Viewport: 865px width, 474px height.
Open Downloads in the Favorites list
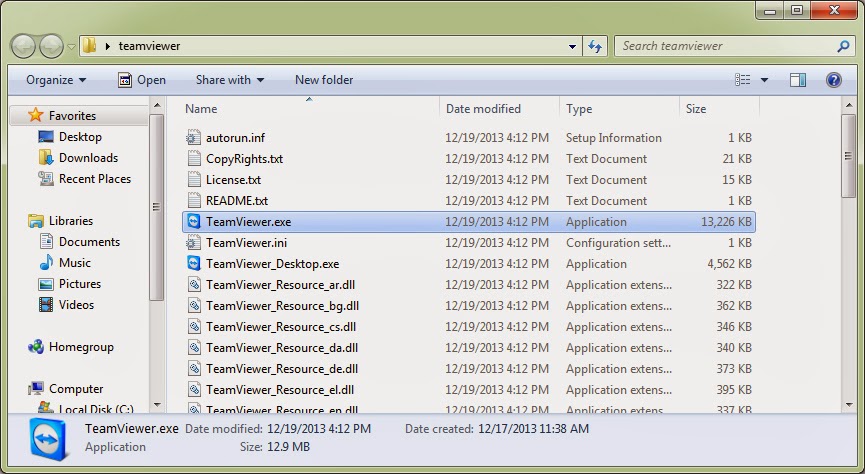tap(88, 157)
